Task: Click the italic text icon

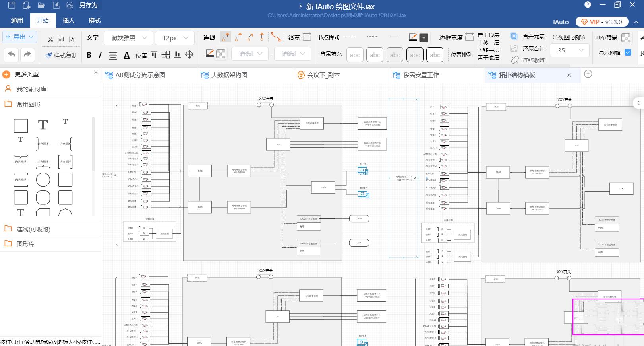Action: [x=100, y=55]
